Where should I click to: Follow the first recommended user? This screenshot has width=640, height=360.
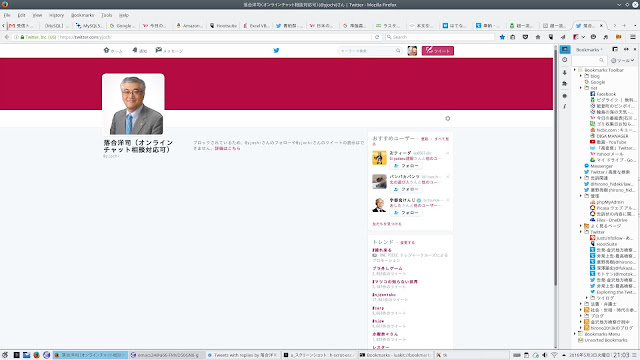pos(406,166)
